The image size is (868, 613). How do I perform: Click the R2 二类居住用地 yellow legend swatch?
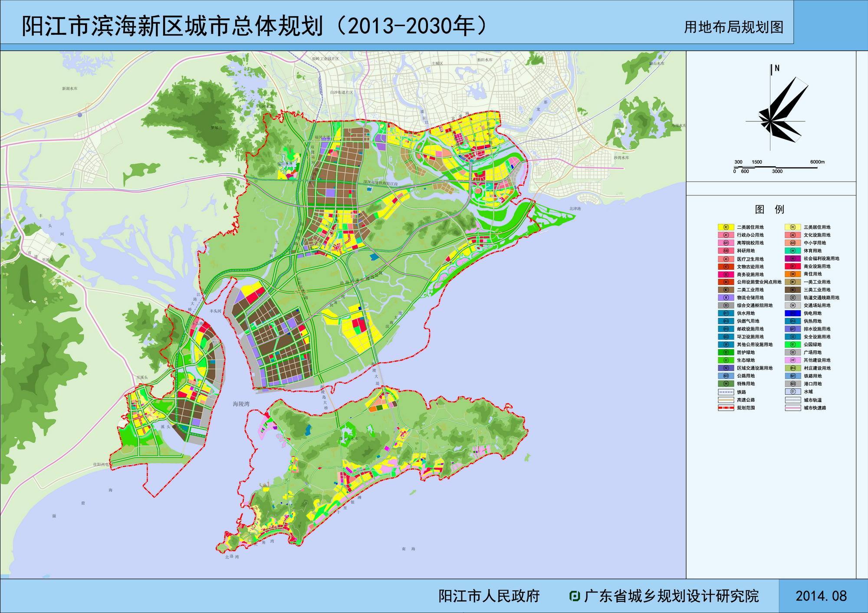(x=726, y=227)
